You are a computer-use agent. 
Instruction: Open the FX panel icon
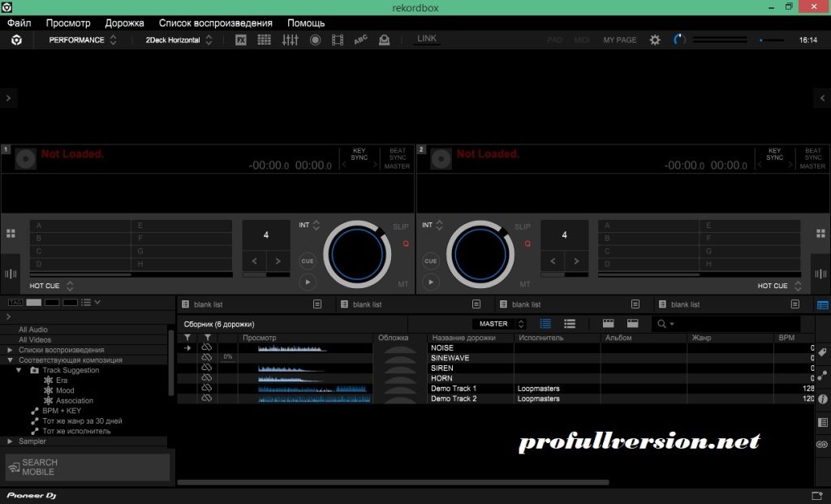240,39
